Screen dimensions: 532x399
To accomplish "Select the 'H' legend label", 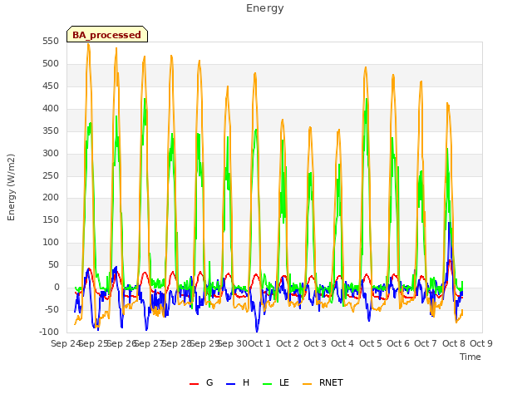I will tap(246, 382).
